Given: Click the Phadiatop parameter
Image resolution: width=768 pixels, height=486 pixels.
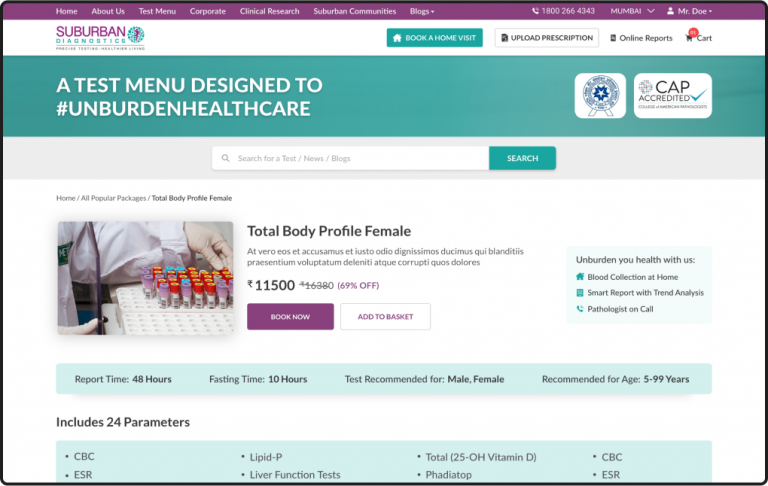Looking at the screenshot, I should click(449, 475).
